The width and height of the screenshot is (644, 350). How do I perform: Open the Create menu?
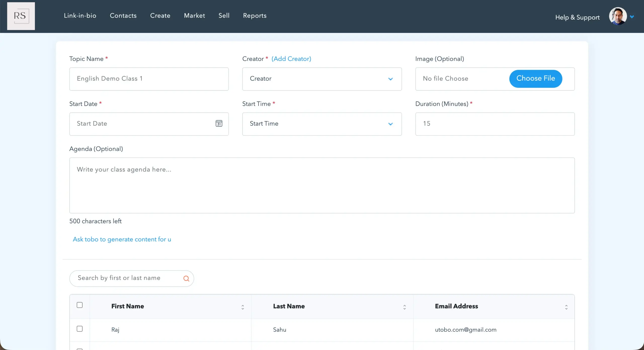pyautogui.click(x=160, y=16)
